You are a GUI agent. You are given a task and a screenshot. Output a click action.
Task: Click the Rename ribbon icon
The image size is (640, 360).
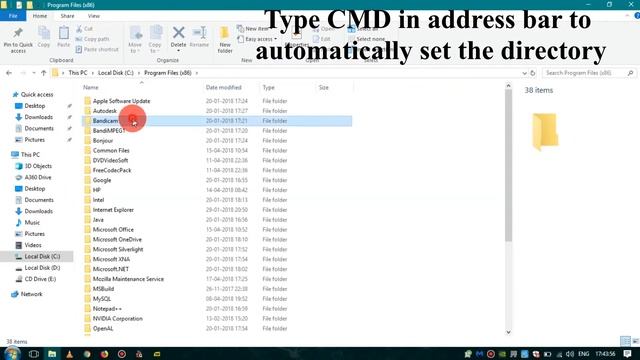pyautogui.click(x=199, y=33)
